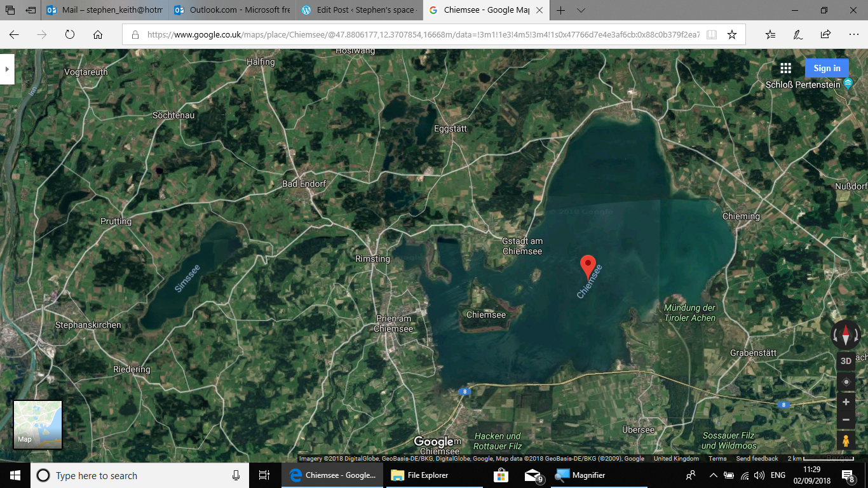Open the Terms link in the footer
The height and width of the screenshot is (488, 868).
point(717,459)
